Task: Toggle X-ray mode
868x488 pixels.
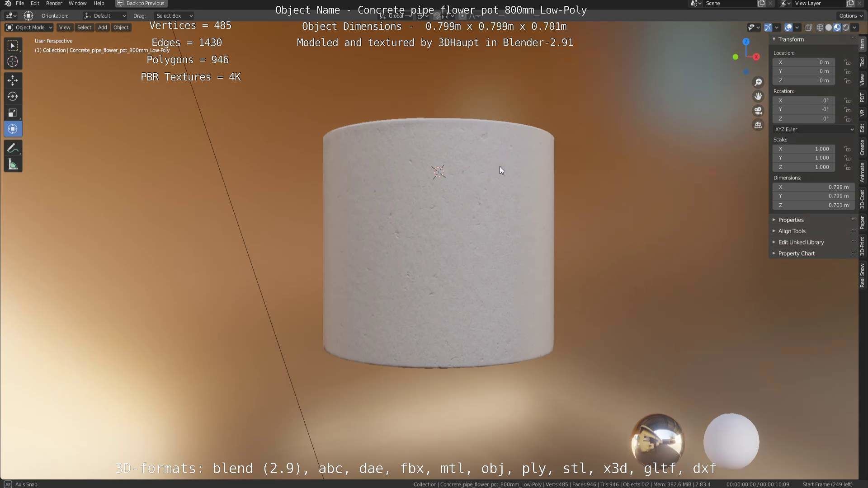Action: tap(809, 28)
